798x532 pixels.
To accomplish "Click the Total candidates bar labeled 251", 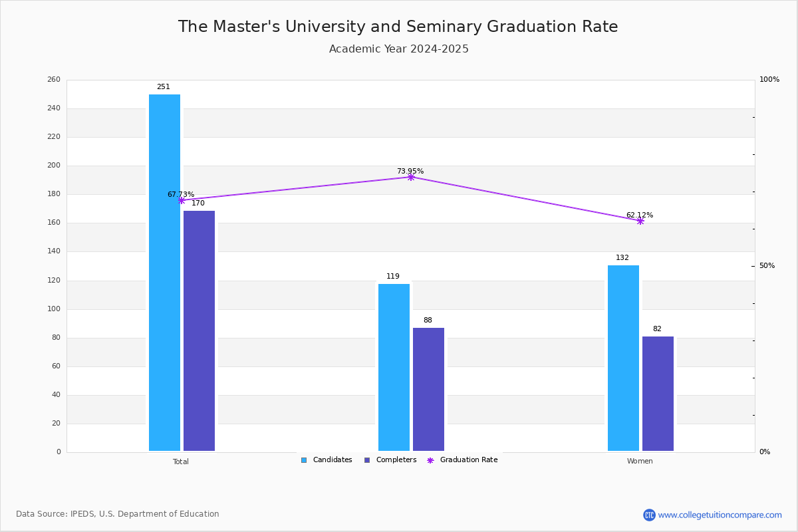I will [164, 273].
